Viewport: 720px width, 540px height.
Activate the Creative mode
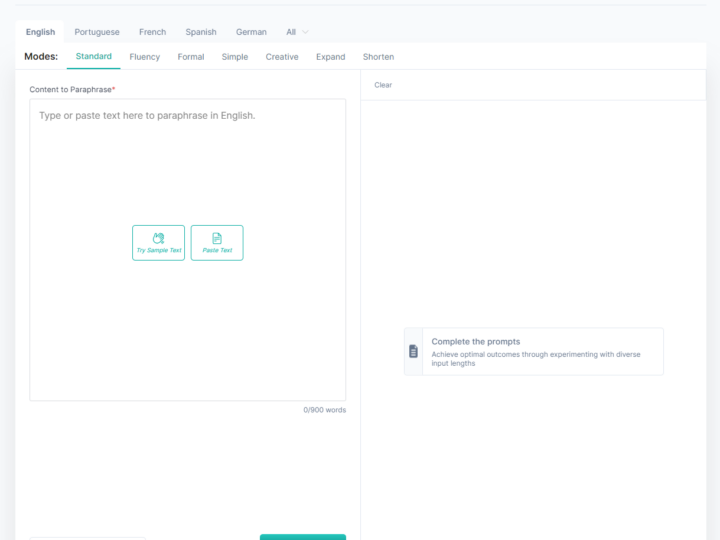pos(282,57)
